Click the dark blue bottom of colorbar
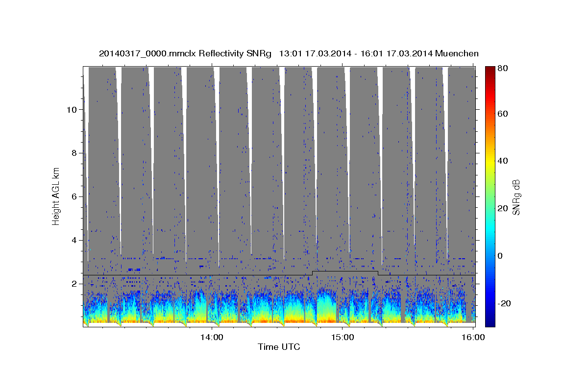Viewport: 588px width, 392px height. [x=490, y=323]
